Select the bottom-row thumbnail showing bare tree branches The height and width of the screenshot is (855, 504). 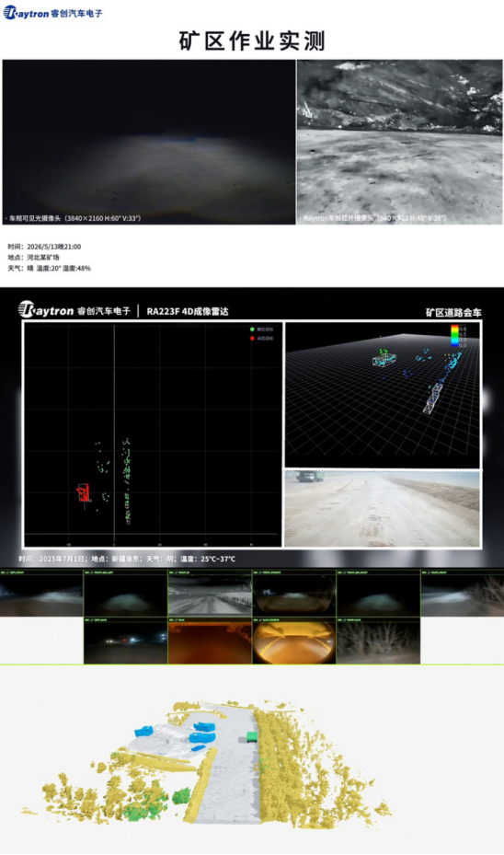pos(378,641)
